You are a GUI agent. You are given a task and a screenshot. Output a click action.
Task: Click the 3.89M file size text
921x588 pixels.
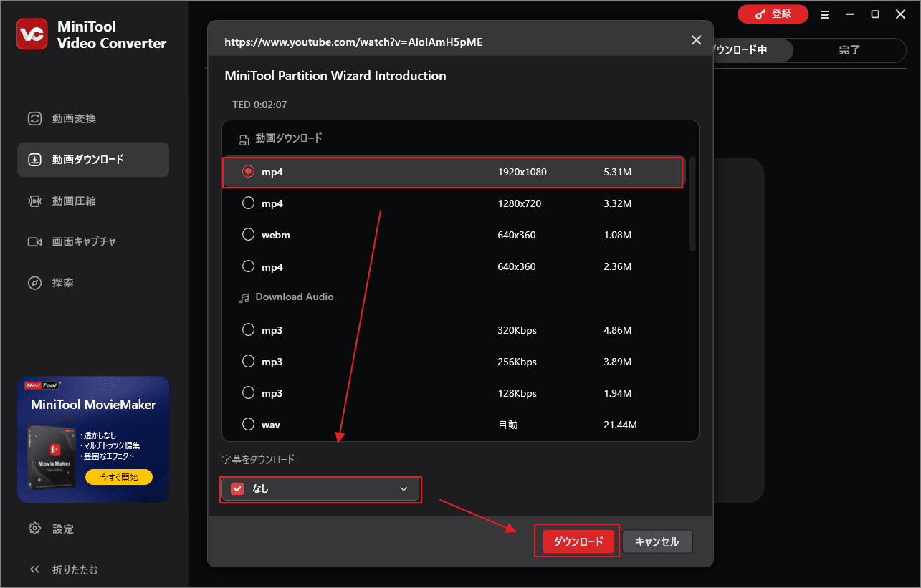[x=618, y=362]
